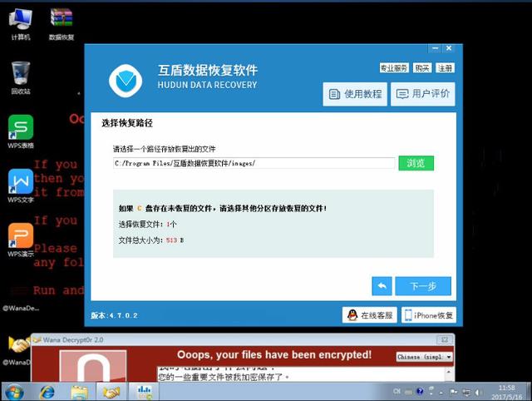Screen dimensions: 532x401
Task: Close the Hudun Data Recovery window
Action: click(x=449, y=48)
